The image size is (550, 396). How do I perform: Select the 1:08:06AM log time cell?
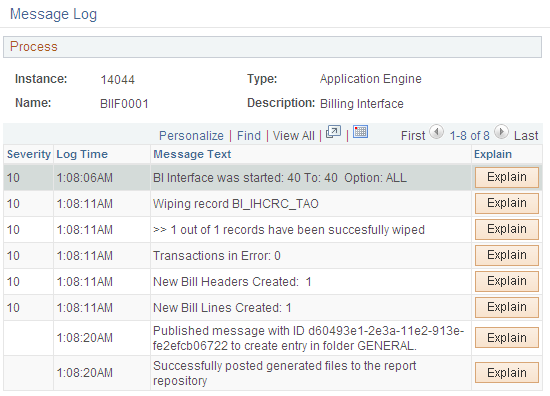[x=85, y=178]
